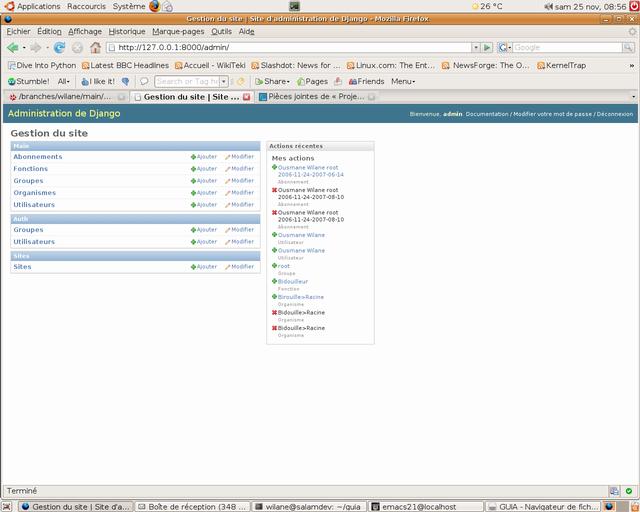Click the weather 26 °C applet

click(x=487, y=6)
